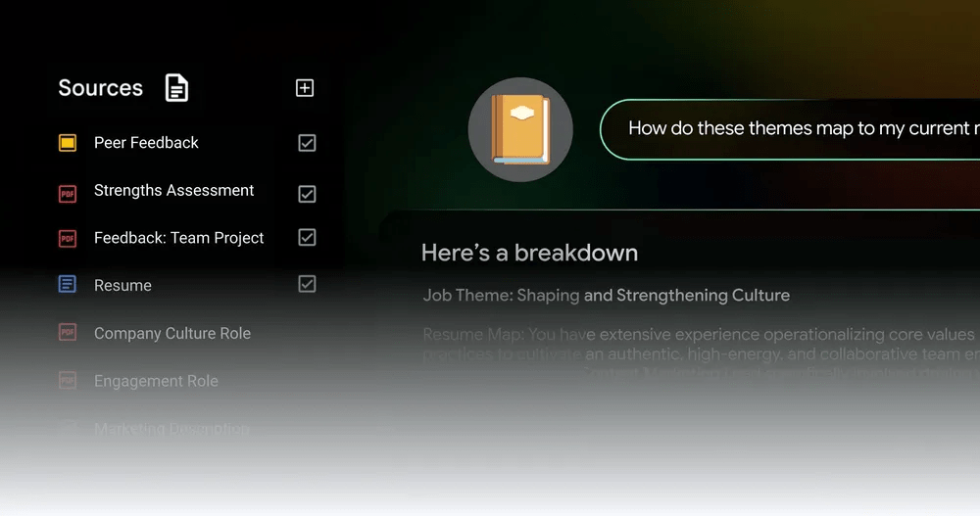Click the Sources panel heading
The height and width of the screenshot is (516, 980).
tap(100, 88)
